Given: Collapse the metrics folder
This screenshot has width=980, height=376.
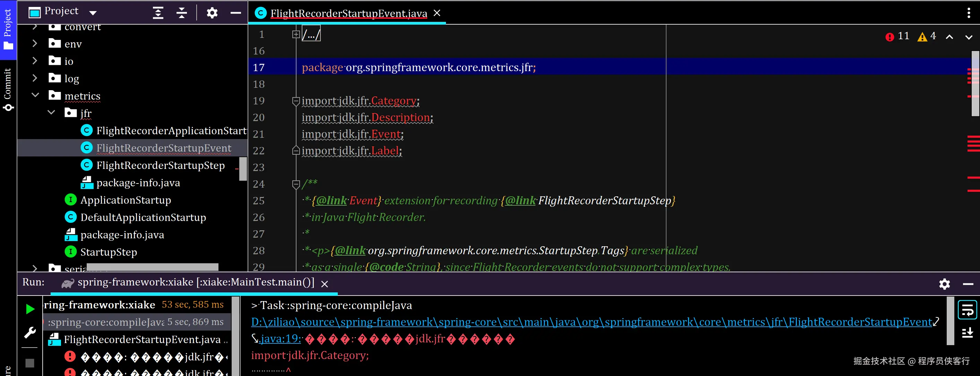Looking at the screenshot, I should (35, 95).
